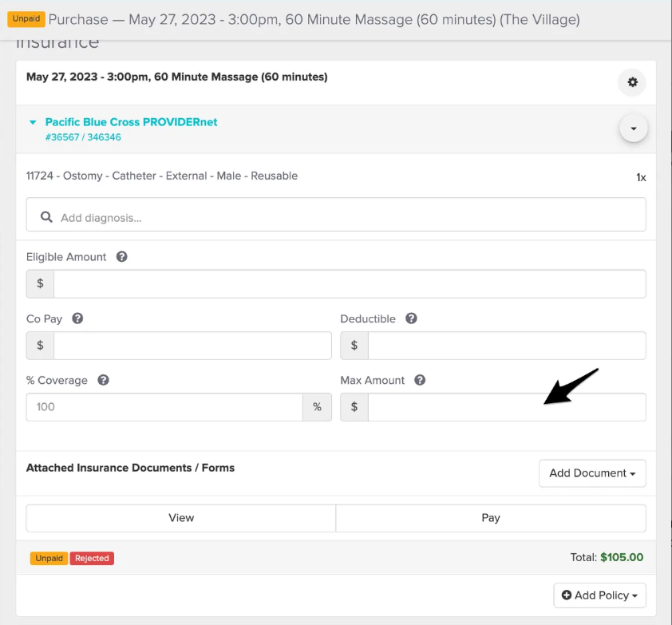Click the Attached Insurance Documents / Forms heading

pos(130,468)
